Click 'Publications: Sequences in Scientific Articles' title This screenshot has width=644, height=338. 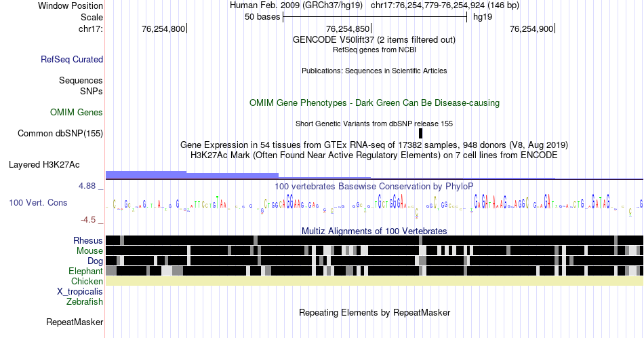(x=374, y=71)
